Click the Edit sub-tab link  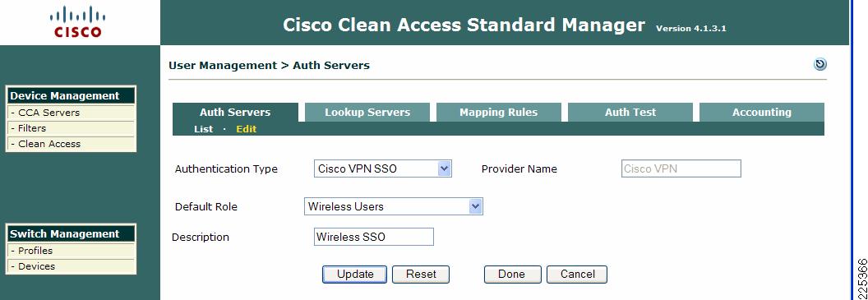247,129
